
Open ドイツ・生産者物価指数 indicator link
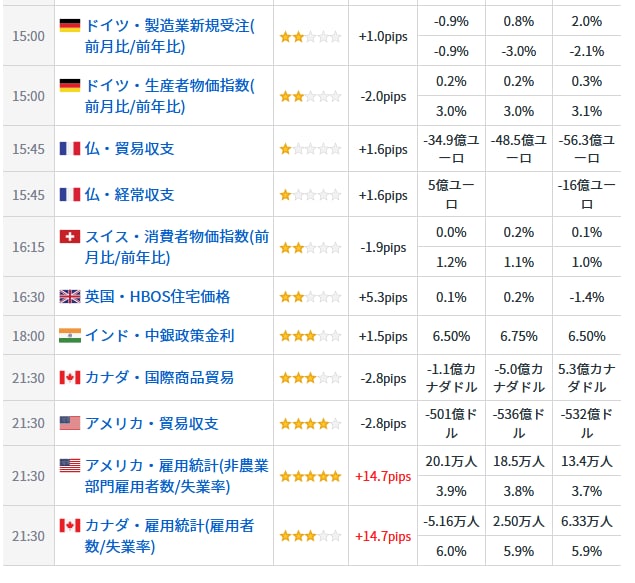coord(170,96)
